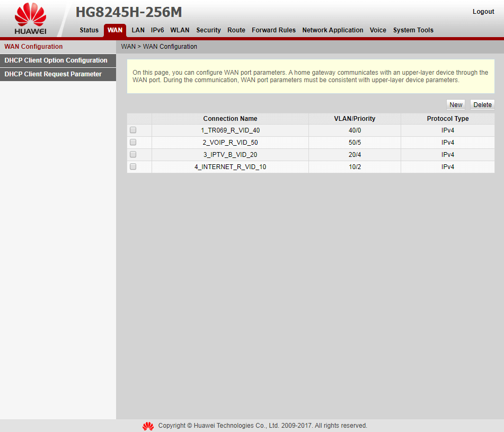Go to the System Tools tab

point(413,30)
